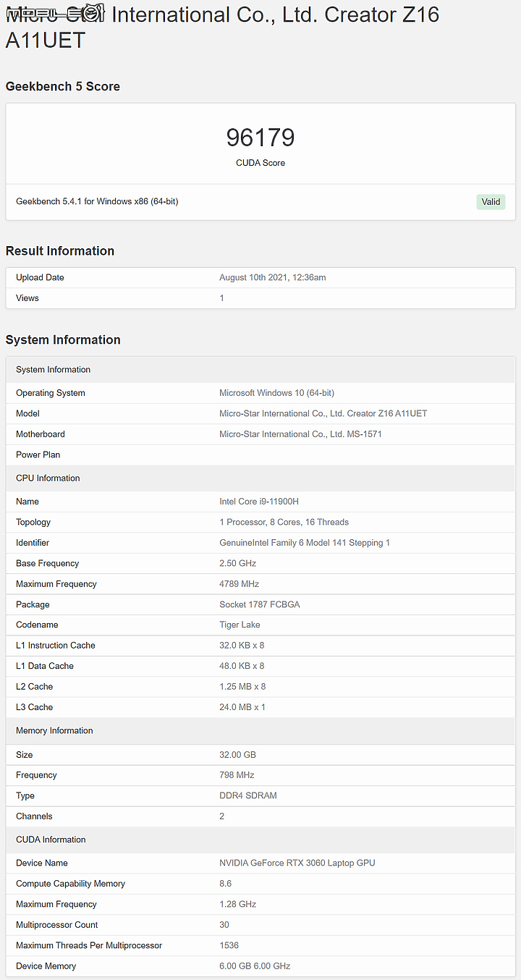This screenshot has height=980, width=521.
Task: Select the 96179 CUDA score number
Action: (260, 138)
